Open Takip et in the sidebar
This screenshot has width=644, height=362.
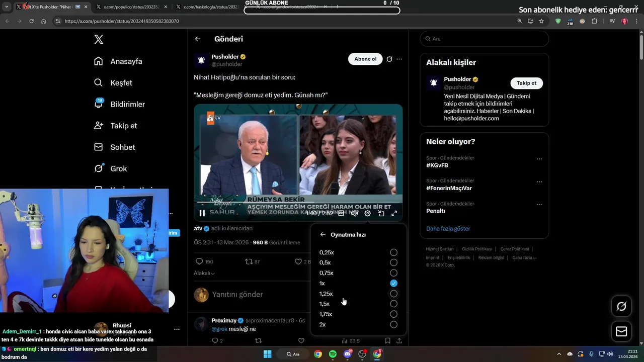click(x=115, y=126)
